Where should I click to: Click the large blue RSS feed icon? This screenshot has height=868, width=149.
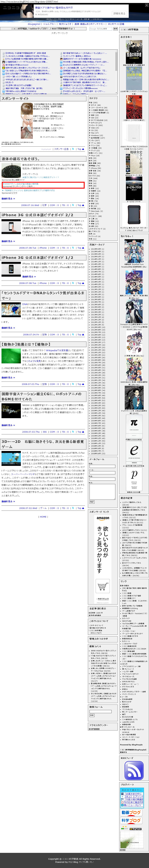pyautogui.click(x=134, y=770)
